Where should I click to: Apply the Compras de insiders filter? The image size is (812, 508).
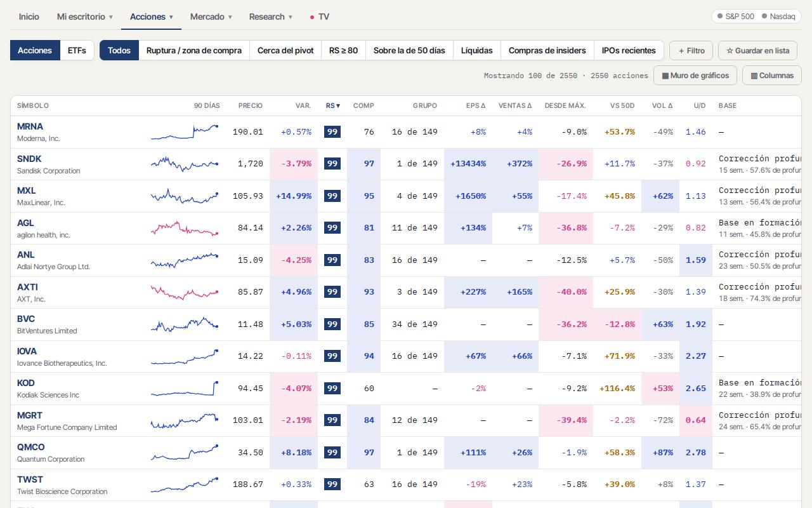[x=547, y=50]
